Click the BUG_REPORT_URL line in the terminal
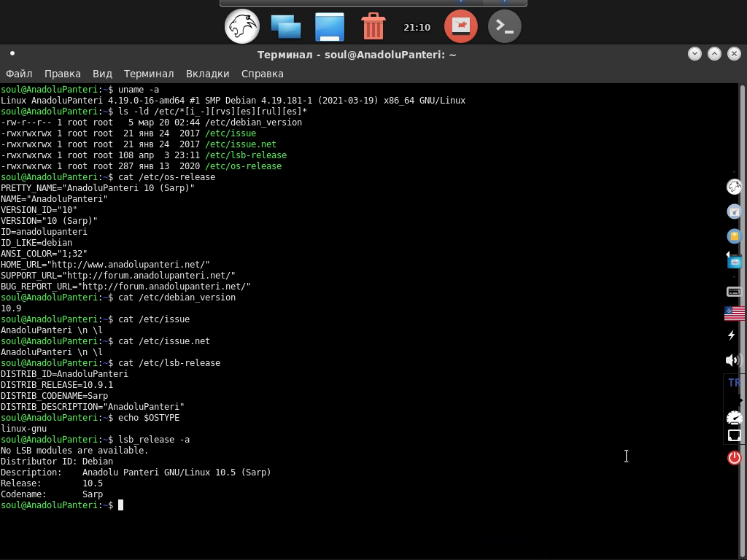This screenshot has width=747, height=560. point(125,287)
